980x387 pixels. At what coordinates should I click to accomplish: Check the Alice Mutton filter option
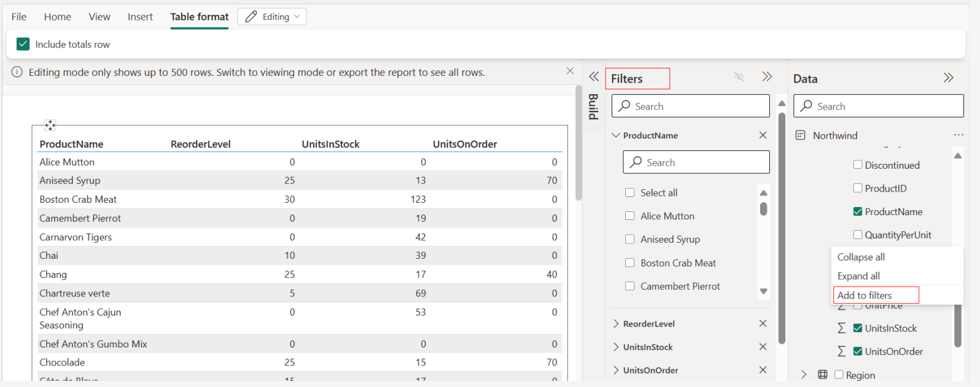[630, 216]
